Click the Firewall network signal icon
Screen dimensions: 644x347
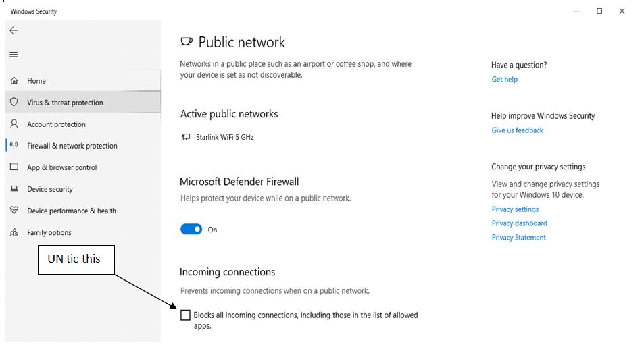tap(14, 146)
